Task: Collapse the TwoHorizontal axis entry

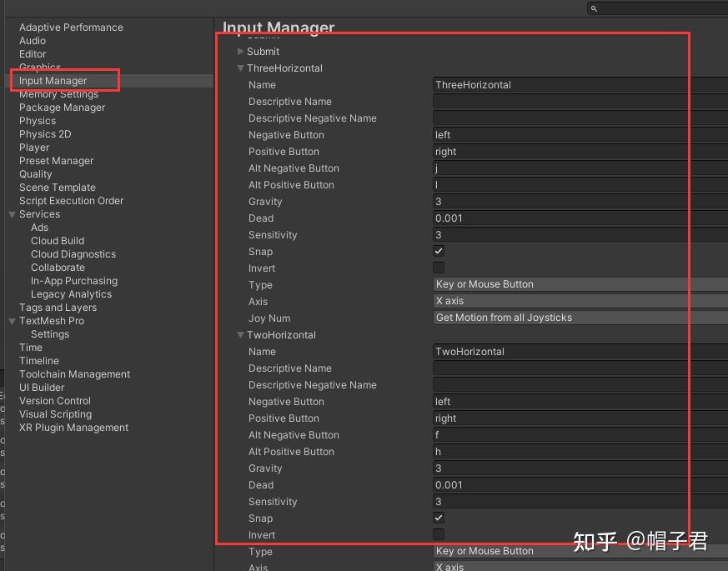Action: tap(241, 335)
